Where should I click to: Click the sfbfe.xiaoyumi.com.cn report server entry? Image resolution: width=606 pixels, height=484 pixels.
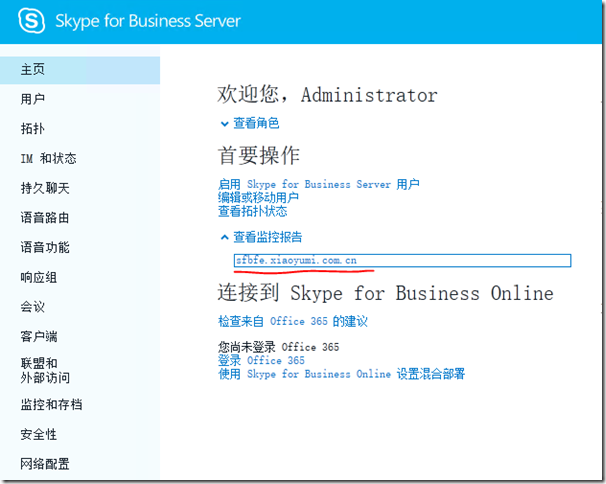(402, 261)
